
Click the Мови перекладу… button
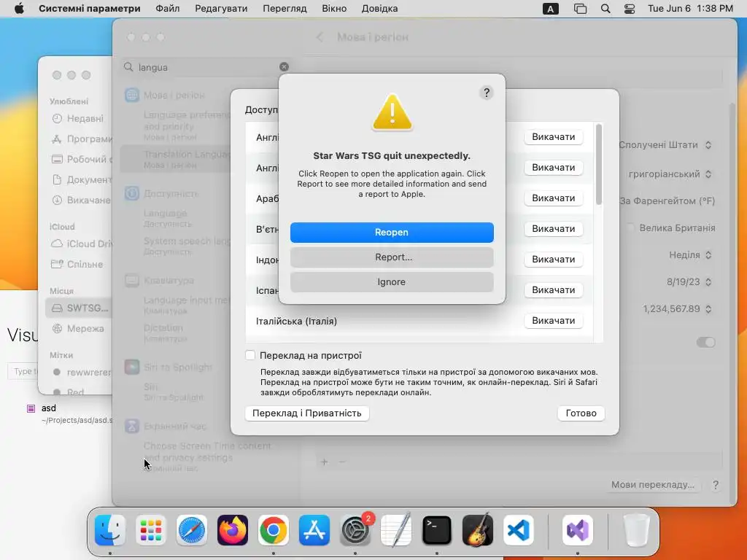653,485
